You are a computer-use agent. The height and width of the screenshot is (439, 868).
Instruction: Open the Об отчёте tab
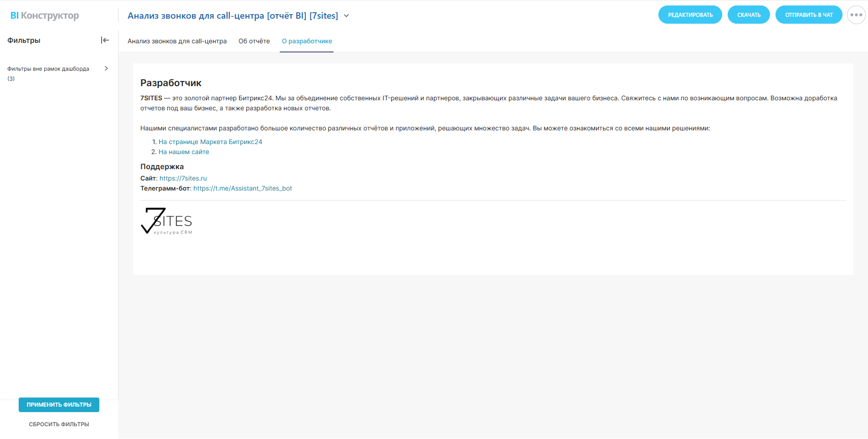click(x=254, y=41)
